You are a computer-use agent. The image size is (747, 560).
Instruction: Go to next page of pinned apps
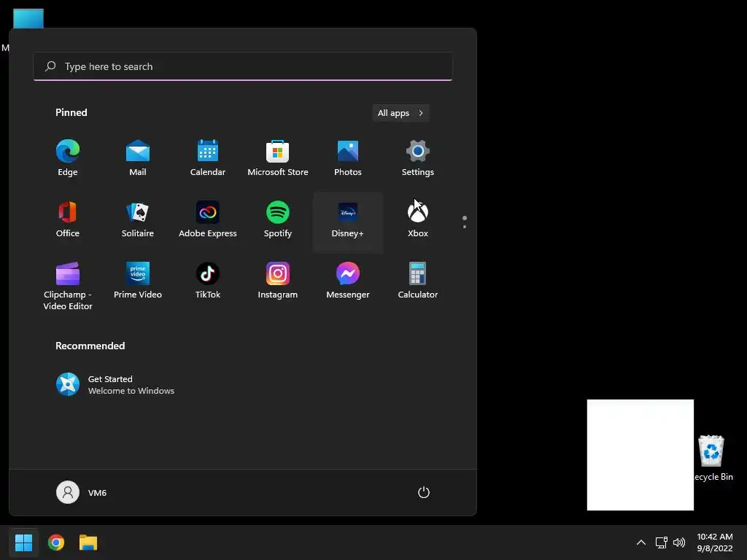pyautogui.click(x=465, y=227)
